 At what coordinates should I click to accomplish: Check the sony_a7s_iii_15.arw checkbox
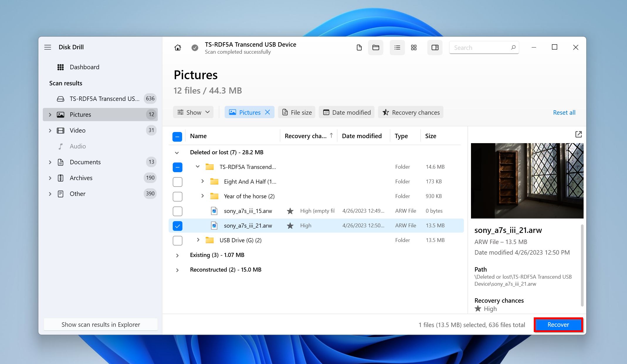pyautogui.click(x=177, y=211)
